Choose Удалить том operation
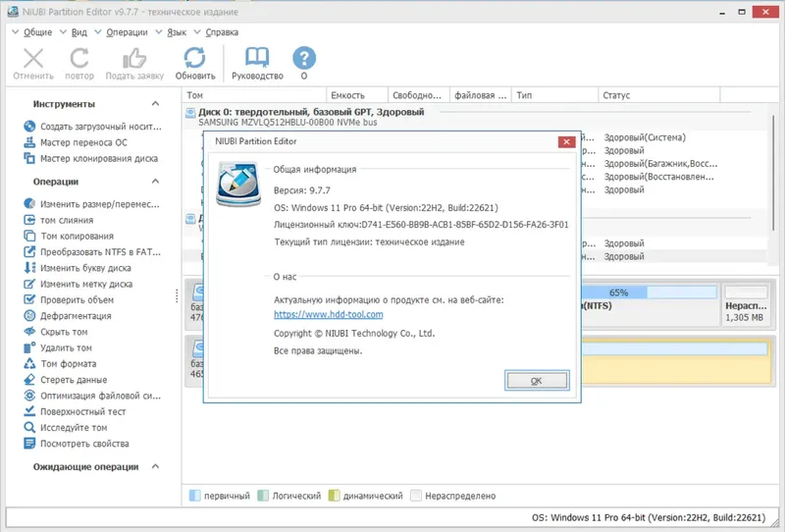785x532 pixels. click(x=58, y=347)
